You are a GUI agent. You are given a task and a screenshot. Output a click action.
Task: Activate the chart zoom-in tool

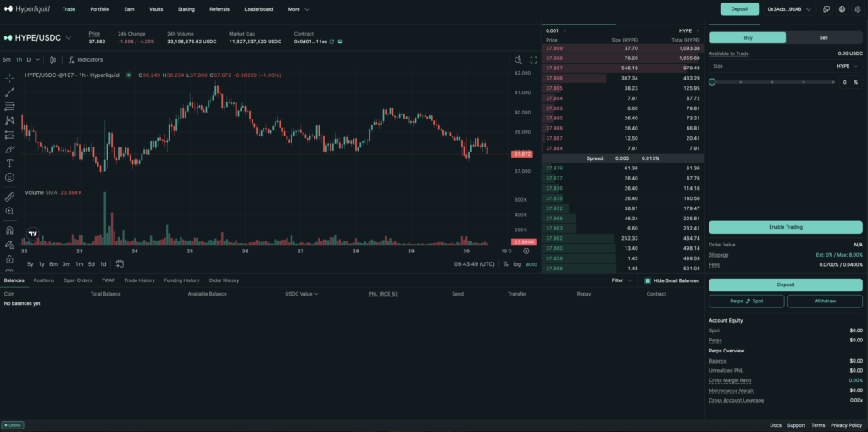pyautogui.click(x=9, y=211)
